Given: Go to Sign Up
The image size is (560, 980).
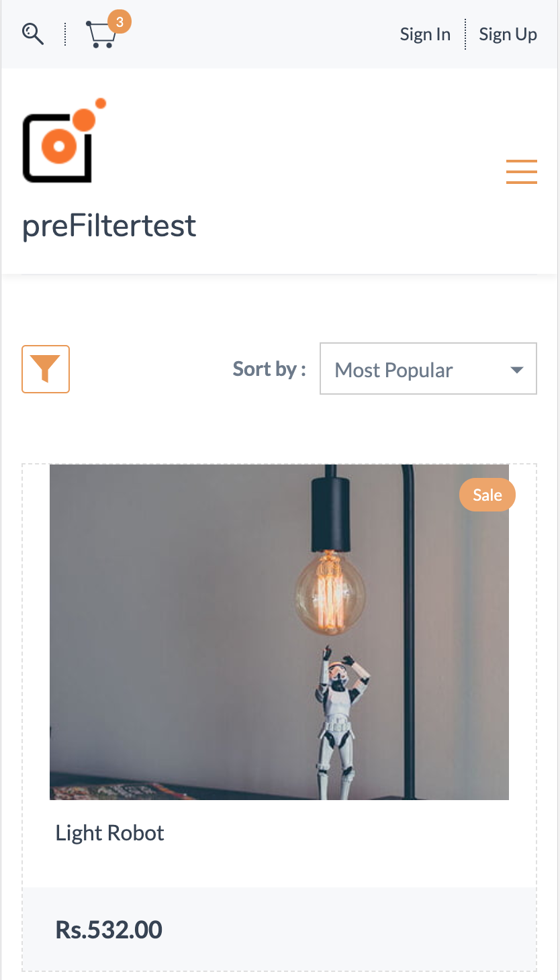Looking at the screenshot, I should [508, 34].
